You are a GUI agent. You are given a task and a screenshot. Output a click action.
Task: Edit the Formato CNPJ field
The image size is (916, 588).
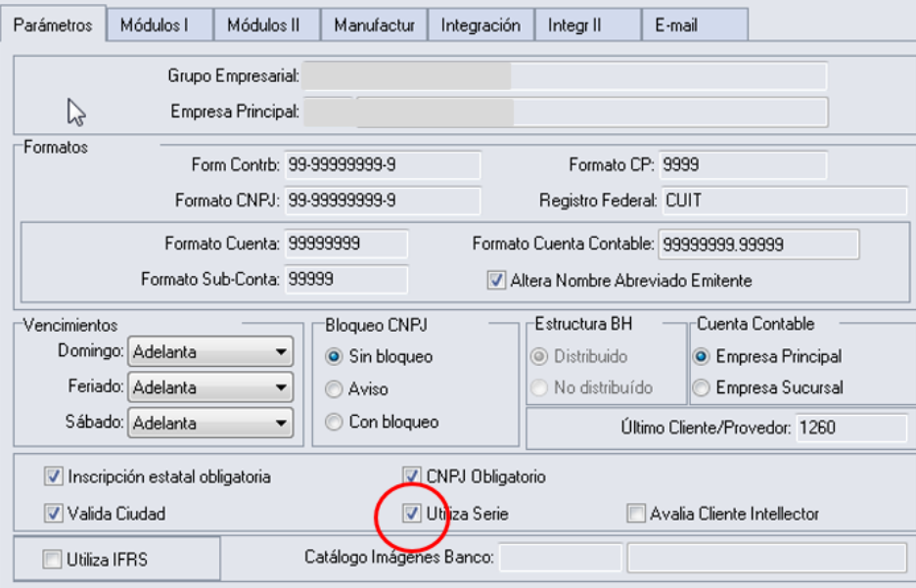click(384, 201)
